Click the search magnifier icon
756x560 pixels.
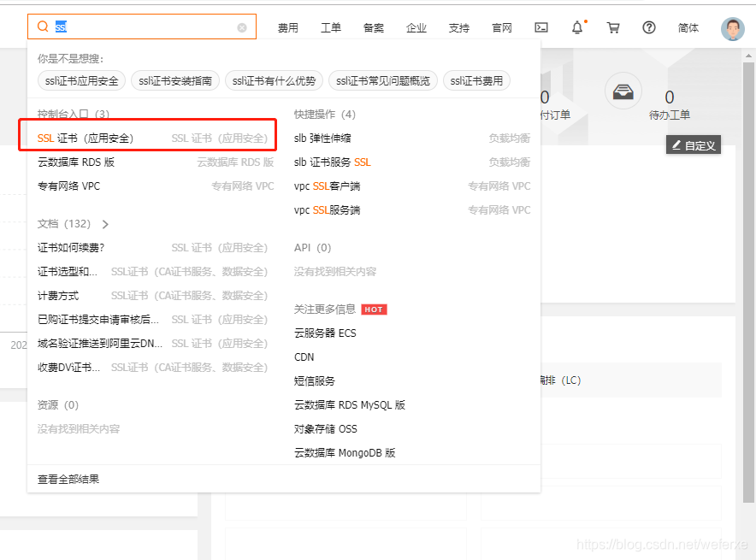[43, 27]
